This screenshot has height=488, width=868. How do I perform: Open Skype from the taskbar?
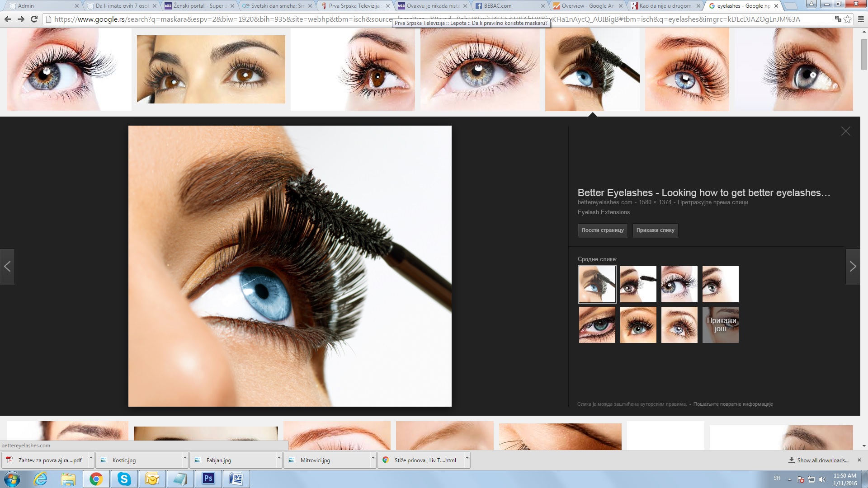[x=124, y=479]
